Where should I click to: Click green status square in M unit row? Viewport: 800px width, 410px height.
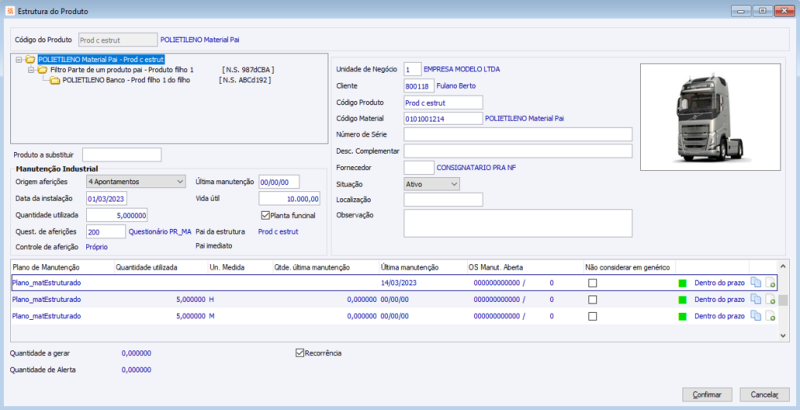click(x=682, y=316)
